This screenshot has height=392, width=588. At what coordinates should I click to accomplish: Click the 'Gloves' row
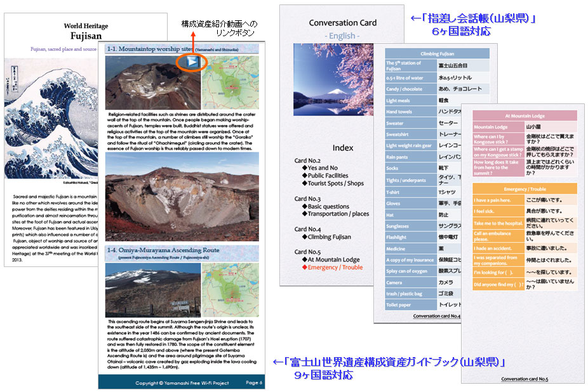pyautogui.click(x=423, y=204)
